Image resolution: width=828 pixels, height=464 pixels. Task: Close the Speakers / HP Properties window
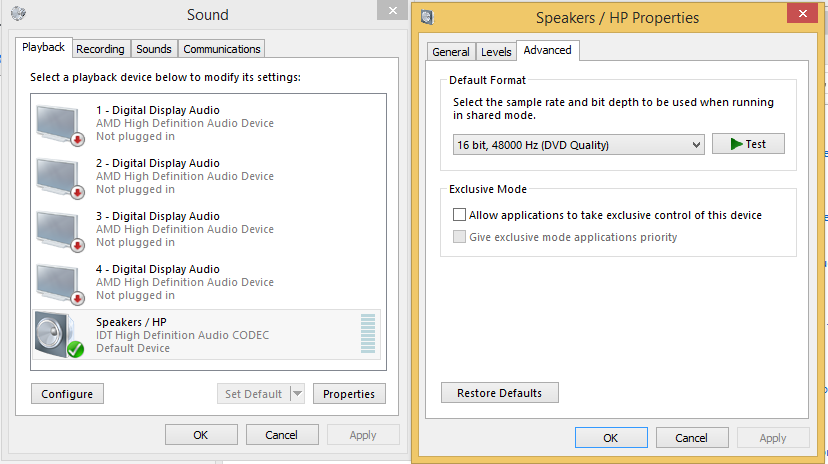800,14
